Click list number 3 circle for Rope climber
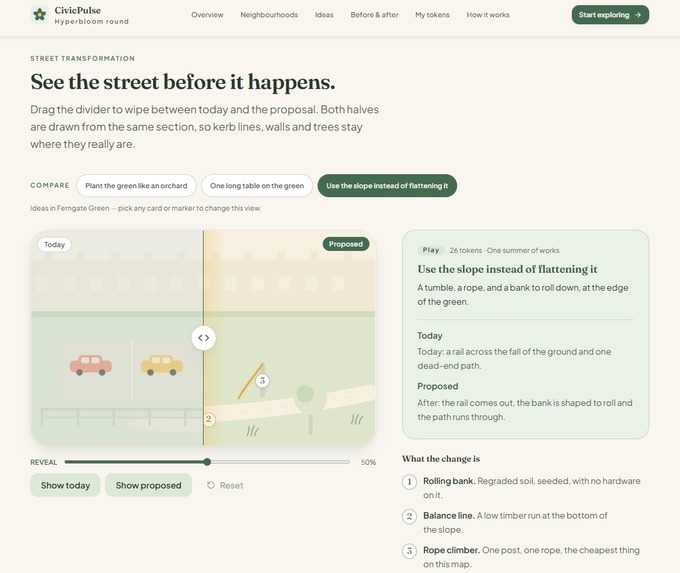The height and width of the screenshot is (573, 680). click(409, 551)
